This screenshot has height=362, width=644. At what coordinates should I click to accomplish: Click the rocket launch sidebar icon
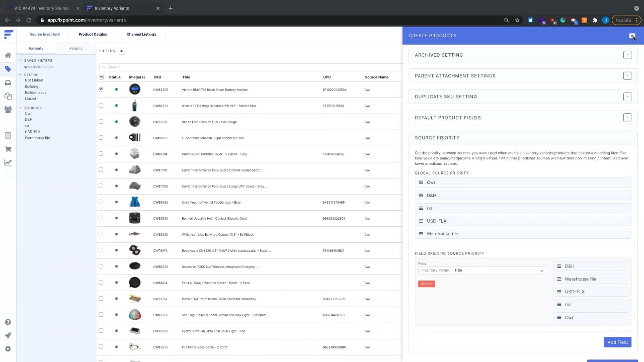coord(8,335)
